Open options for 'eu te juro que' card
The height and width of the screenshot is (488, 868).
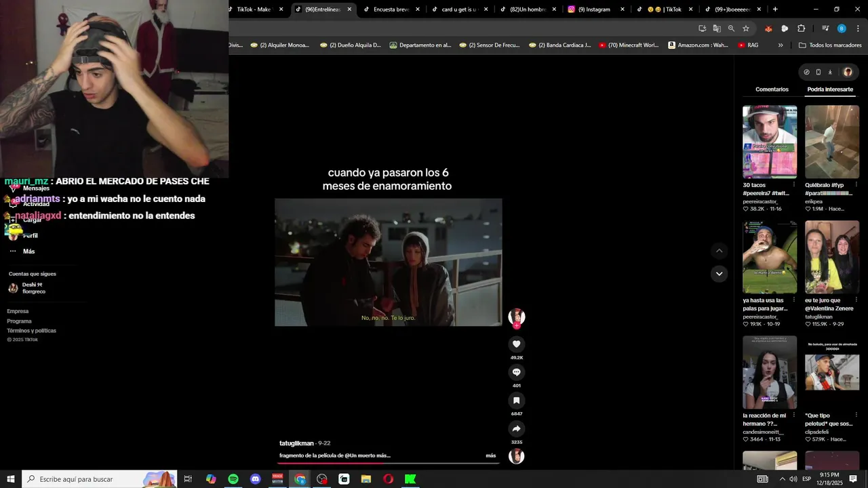(x=856, y=300)
